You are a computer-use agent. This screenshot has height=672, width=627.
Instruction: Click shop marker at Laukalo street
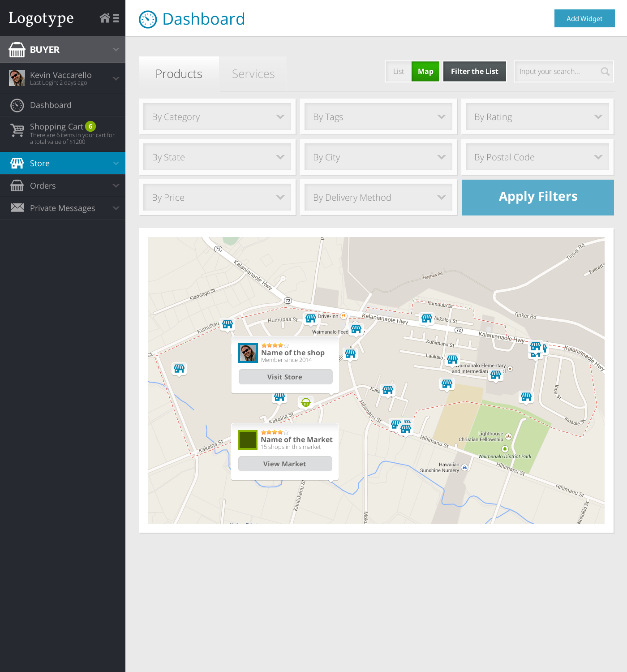[452, 360]
